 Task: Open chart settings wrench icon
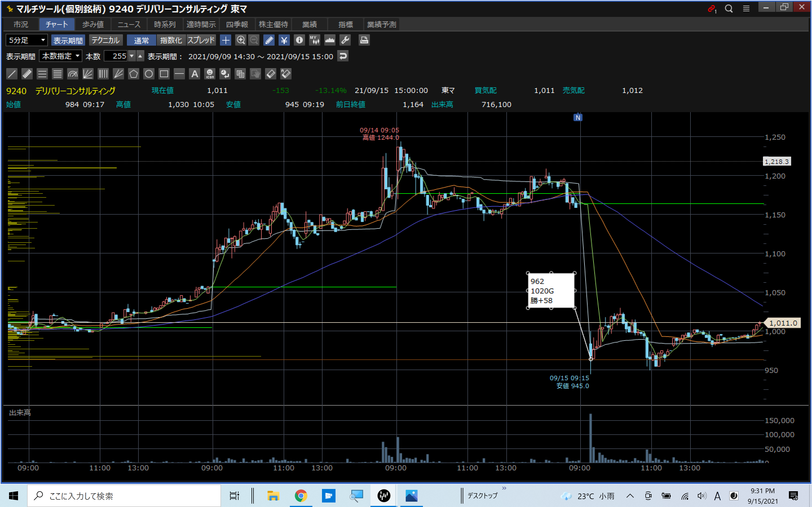tap(345, 40)
